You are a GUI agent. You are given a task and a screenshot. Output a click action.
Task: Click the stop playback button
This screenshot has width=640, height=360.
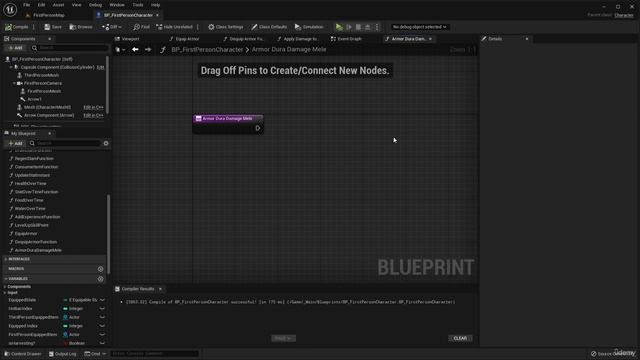coord(358,27)
